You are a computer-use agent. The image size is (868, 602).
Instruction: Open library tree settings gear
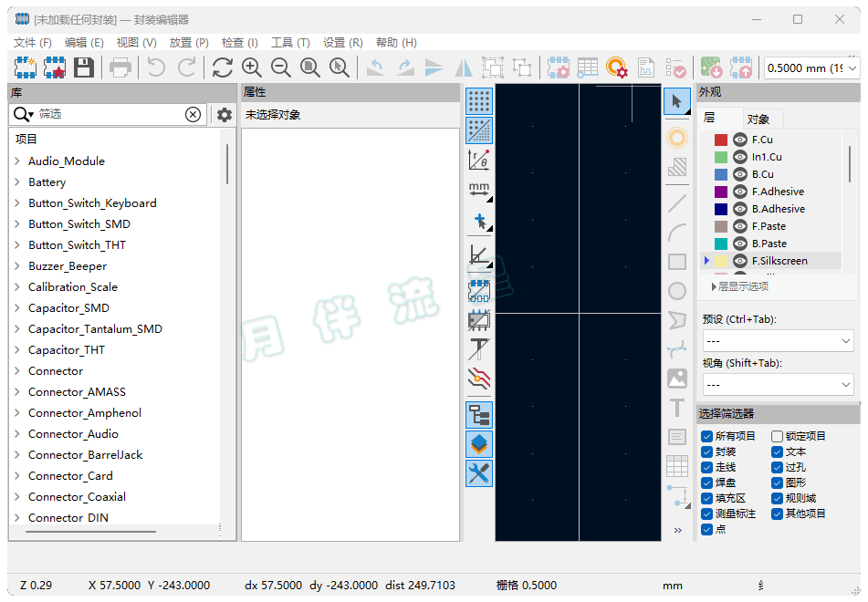225,115
